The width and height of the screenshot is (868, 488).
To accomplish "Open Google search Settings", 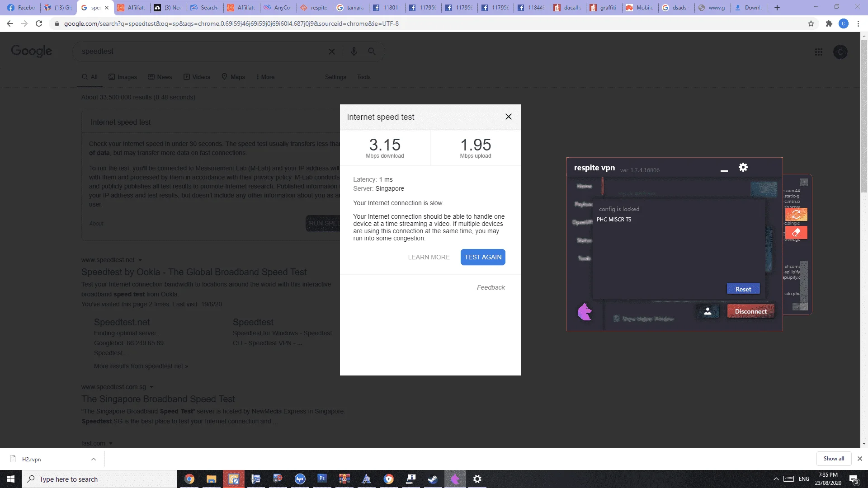I will 335,77.
